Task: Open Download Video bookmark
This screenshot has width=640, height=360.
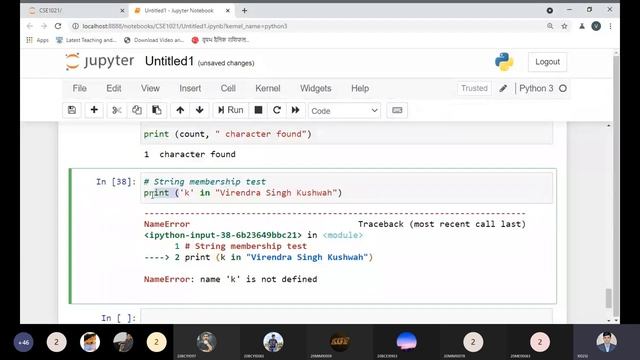Action: pos(154,40)
